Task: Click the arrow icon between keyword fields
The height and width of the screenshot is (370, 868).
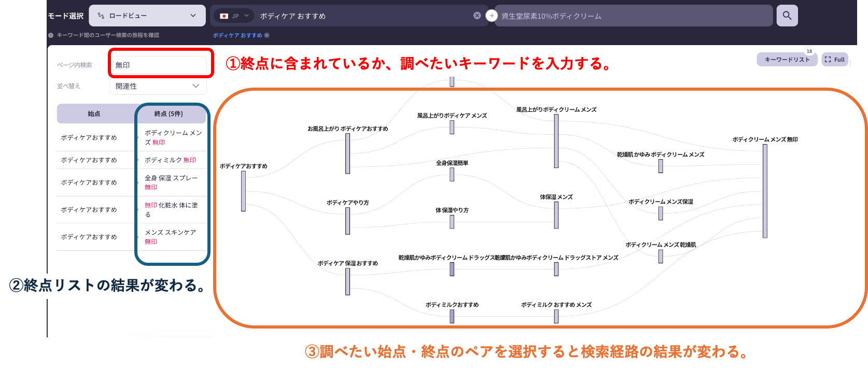Action: 491,16
